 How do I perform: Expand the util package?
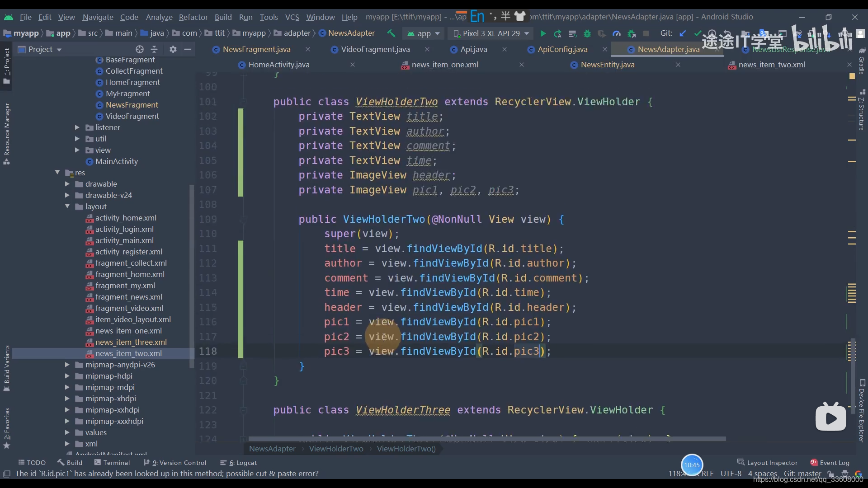tap(77, 139)
